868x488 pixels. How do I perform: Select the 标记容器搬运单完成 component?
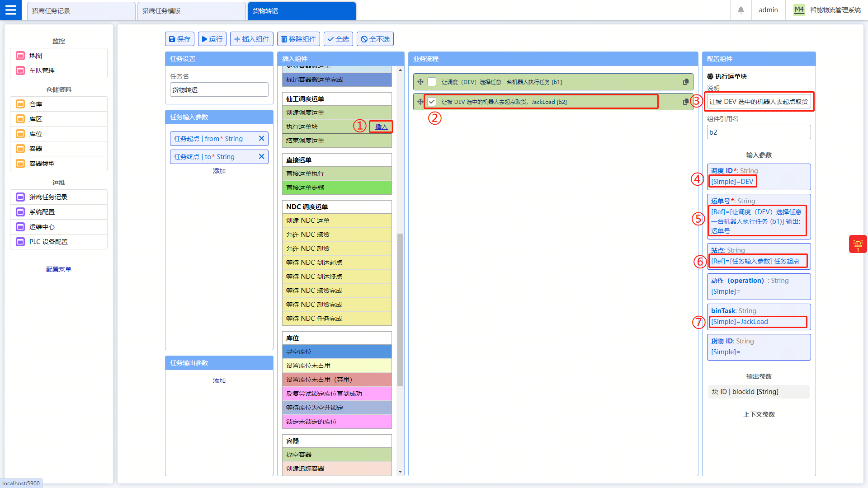[x=337, y=80]
